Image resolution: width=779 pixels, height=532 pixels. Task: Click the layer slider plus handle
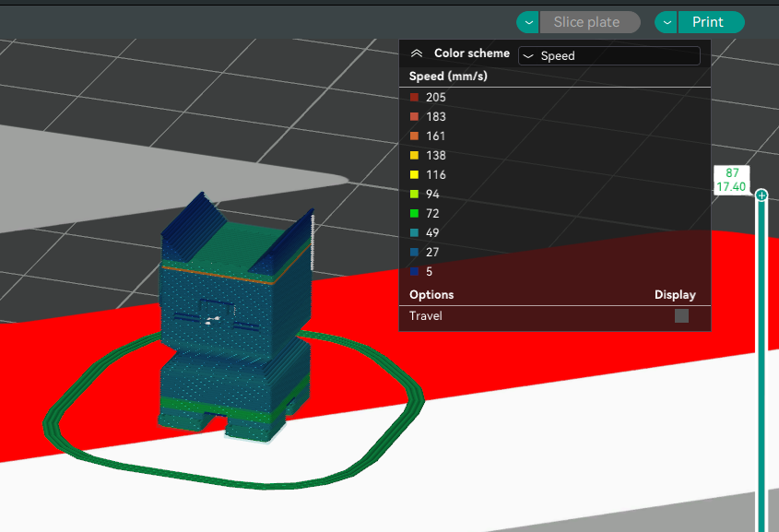[761, 195]
